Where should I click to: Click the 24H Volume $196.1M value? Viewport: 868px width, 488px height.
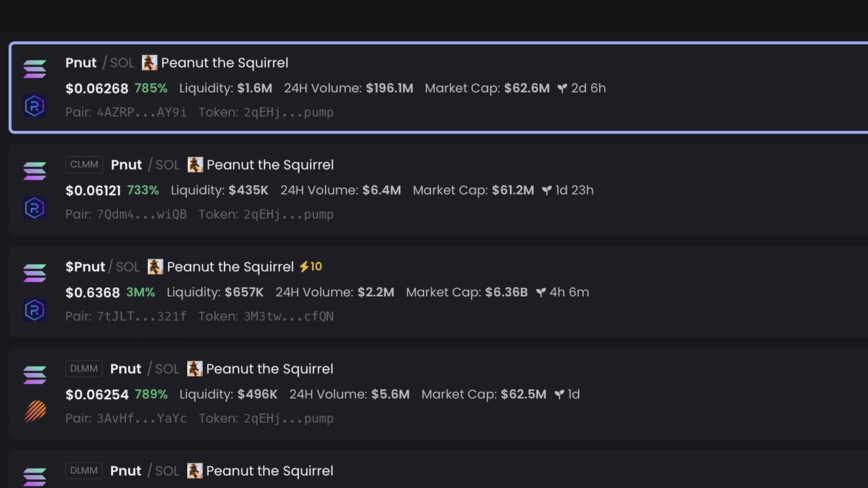(x=389, y=89)
